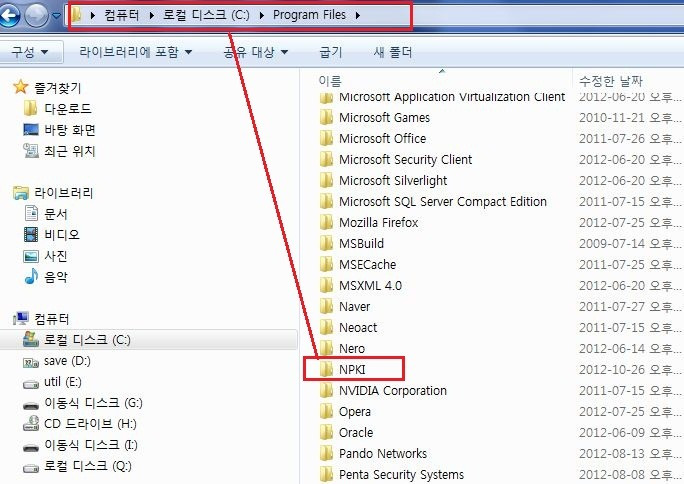Click the Microsoft Games folder icon

pos(326,117)
